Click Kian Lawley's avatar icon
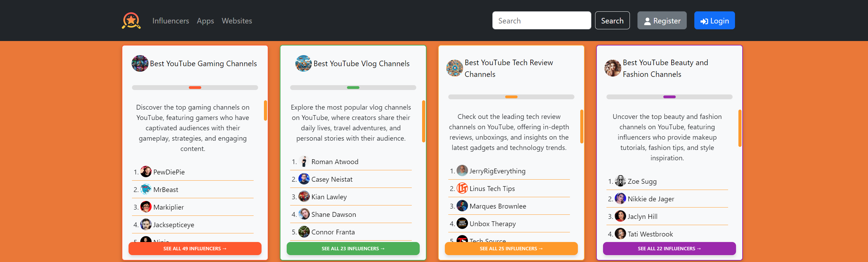868x262 pixels. [x=304, y=196]
